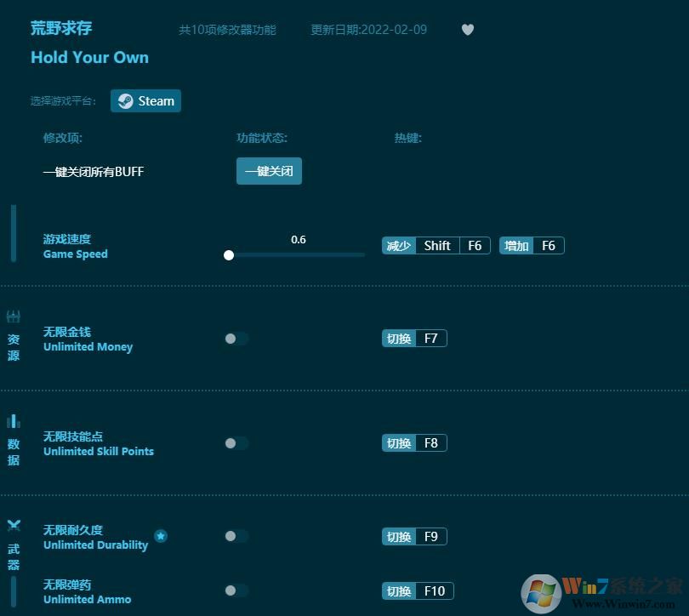
Task: Click the F7 hotkey for Unlimited Money
Action: point(414,339)
